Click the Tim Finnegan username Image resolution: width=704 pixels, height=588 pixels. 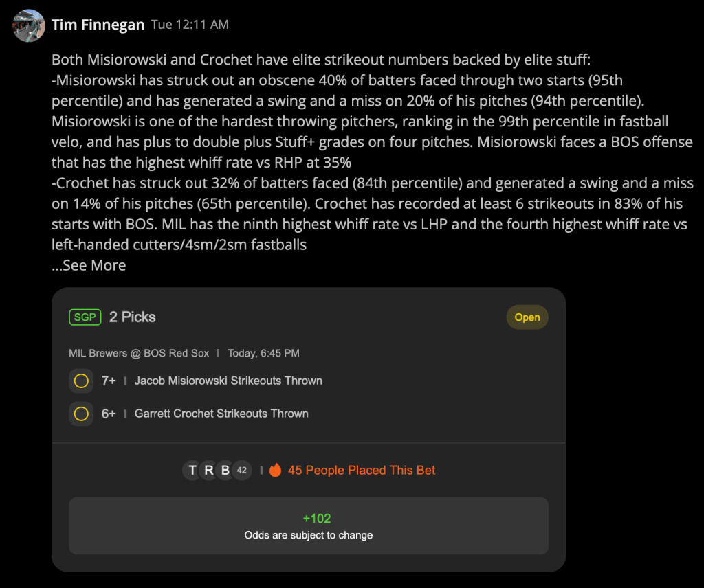[x=98, y=25]
